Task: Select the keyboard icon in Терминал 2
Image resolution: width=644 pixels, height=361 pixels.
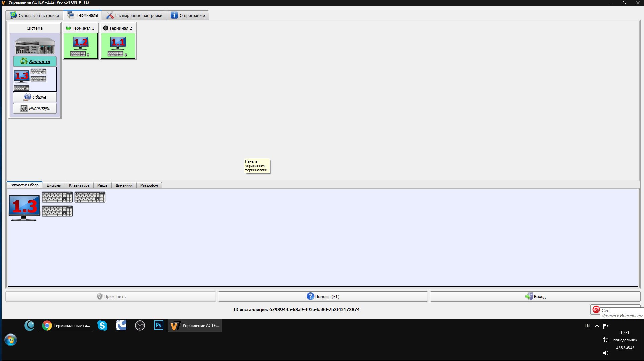Action: pos(115,54)
